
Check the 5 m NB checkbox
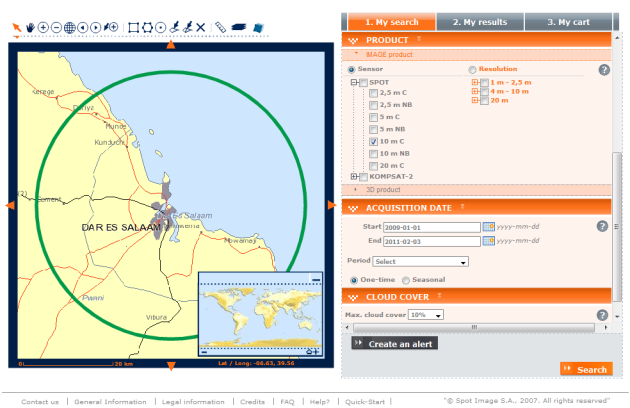pyautogui.click(x=374, y=129)
